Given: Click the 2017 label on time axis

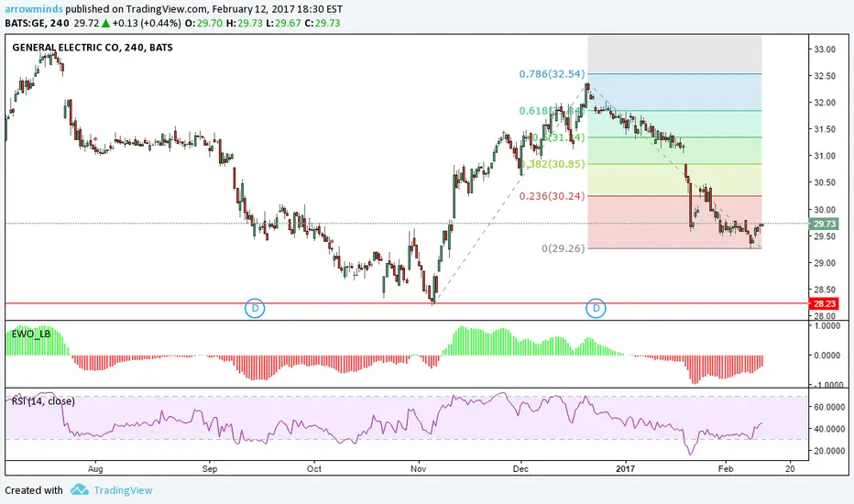Looking at the screenshot, I should pyautogui.click(x=625, y=468).
